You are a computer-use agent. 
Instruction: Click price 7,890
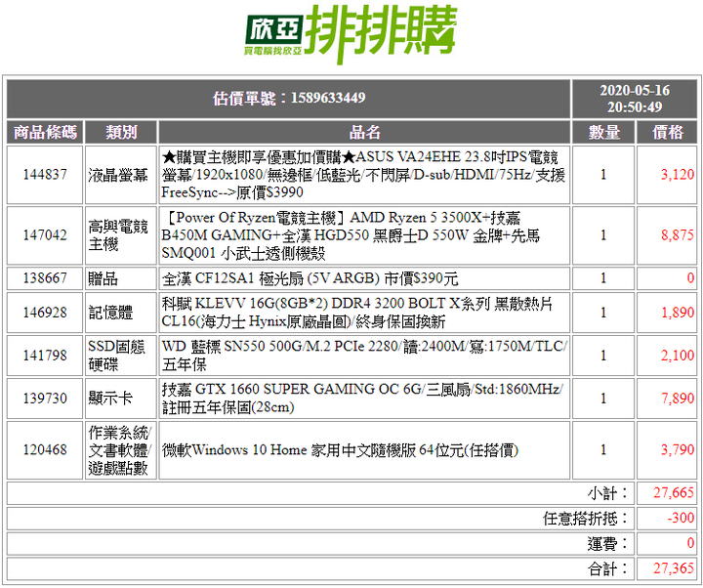(678, 399)
